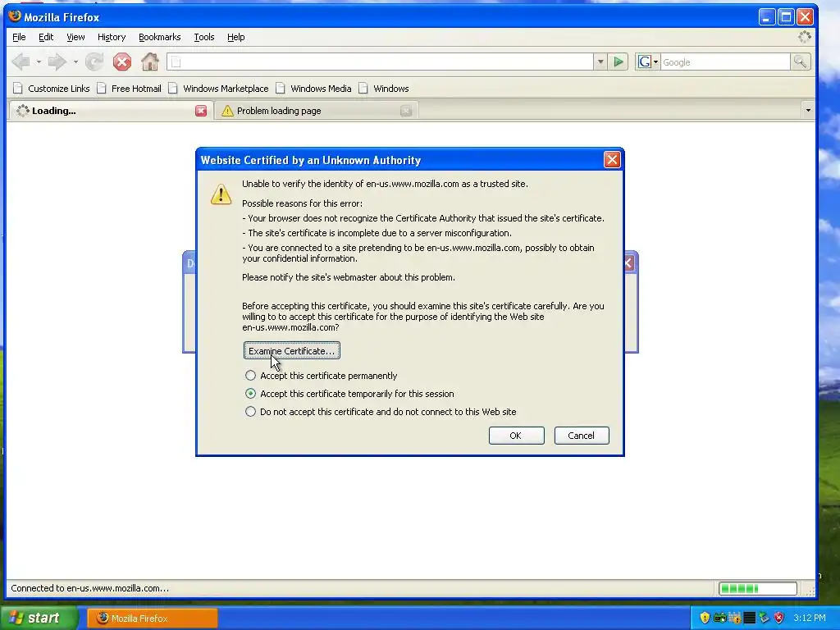Click the page icon in address bar
The width and height of the screenshot is (840, 630).
176,62
